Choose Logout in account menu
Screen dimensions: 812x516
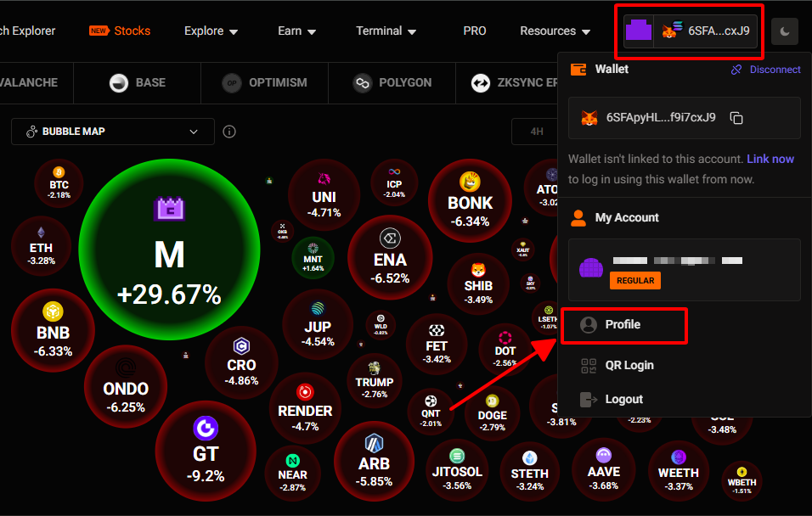pos(612,400)
